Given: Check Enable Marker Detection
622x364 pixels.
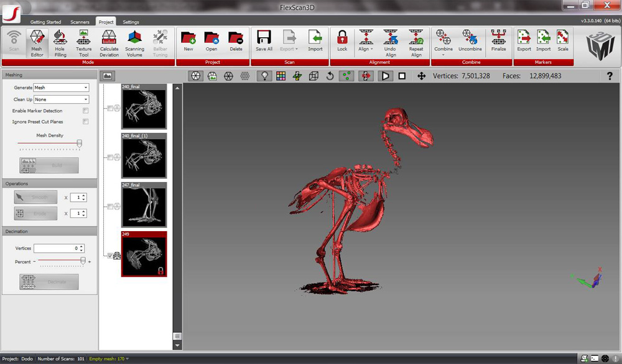Looking at the screenshot, I should click(85, 111).
